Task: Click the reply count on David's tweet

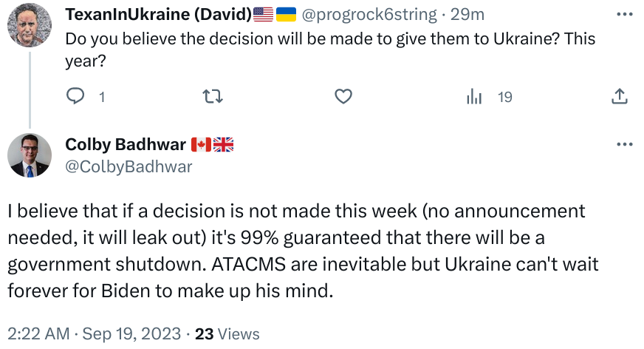Action: (102, 97)
